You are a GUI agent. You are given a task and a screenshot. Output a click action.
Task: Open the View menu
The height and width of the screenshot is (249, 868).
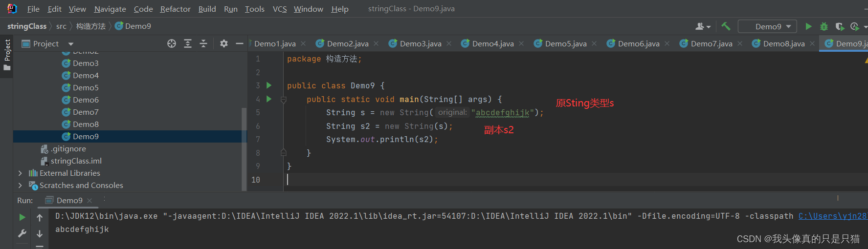77,9
